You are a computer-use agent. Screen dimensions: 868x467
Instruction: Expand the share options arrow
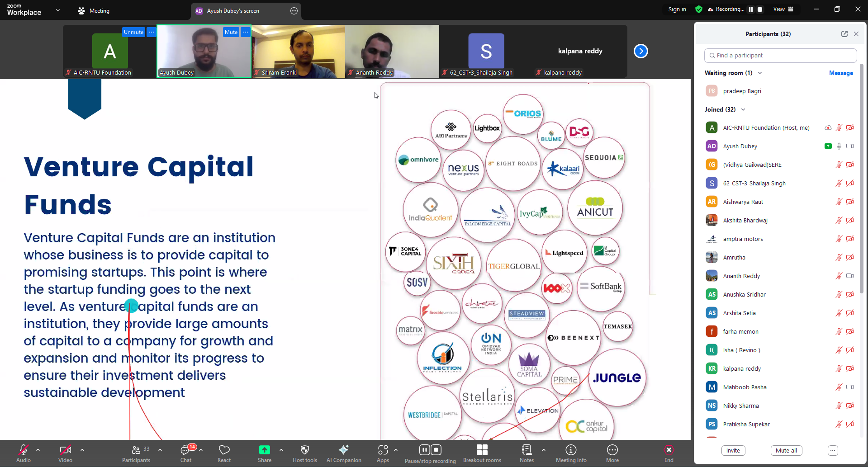tap(281, 450)
